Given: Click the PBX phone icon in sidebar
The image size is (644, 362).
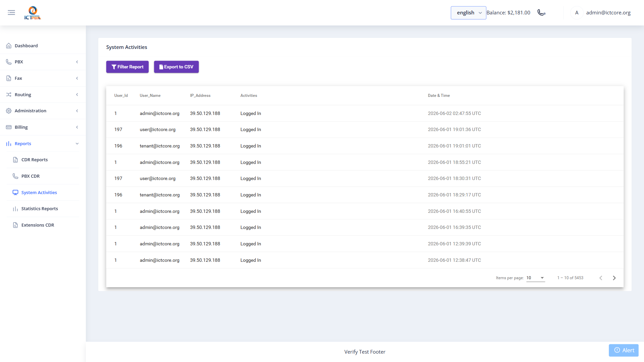Looking at the screenshot, I should point(9,62).
